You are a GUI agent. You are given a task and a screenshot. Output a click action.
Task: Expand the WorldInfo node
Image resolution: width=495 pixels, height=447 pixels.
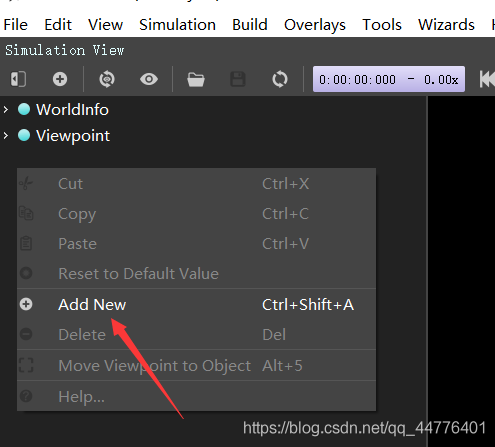[x=6, y=109]
